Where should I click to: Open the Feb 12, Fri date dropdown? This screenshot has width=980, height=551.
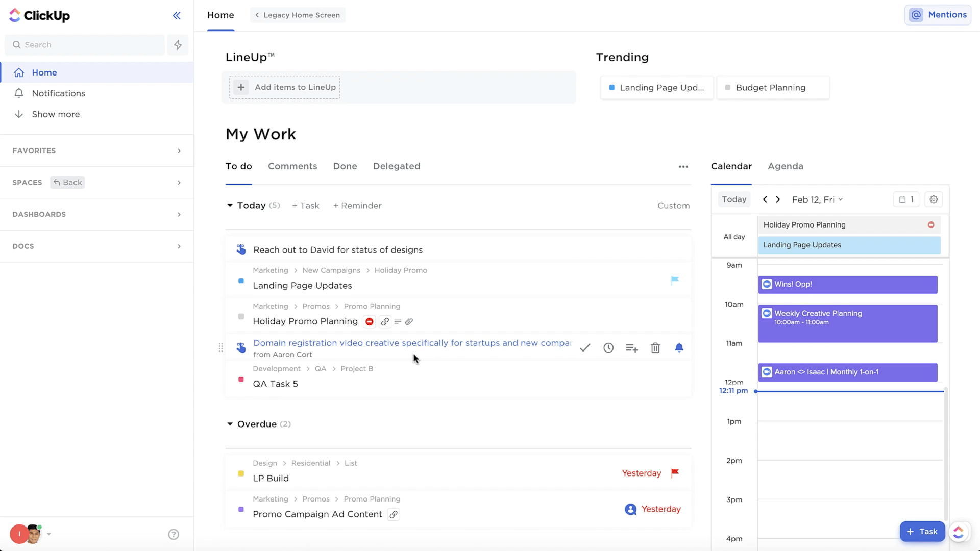click(817, 199)
